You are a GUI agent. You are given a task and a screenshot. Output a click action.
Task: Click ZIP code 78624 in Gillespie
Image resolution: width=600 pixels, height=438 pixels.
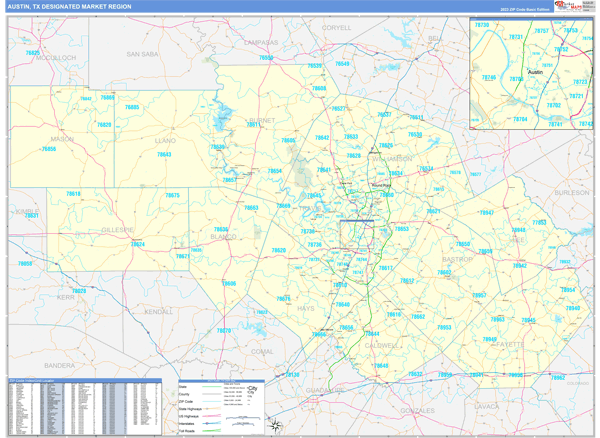pyautogui.click(x=138, y=244)
